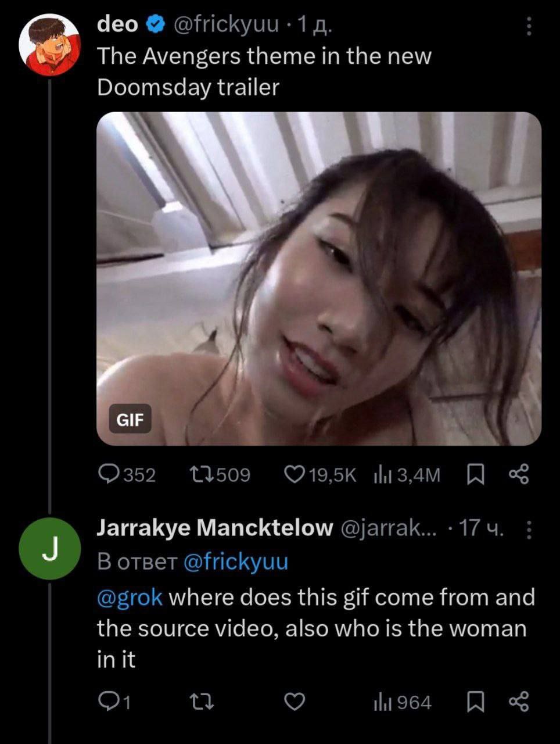Reply to deo's post with 352 replies
Screen dimensions: 560x744
pos(108,475)
